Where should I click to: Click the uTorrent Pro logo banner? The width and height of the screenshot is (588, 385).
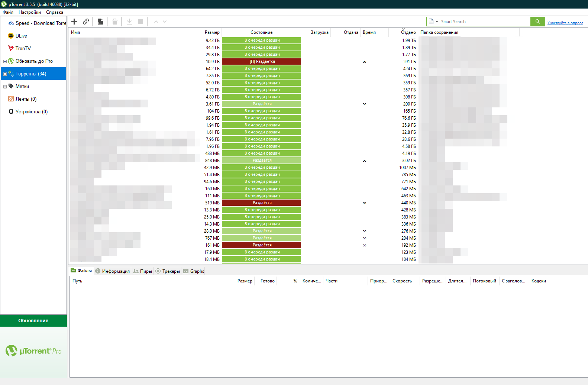click(x=33, y=351)
